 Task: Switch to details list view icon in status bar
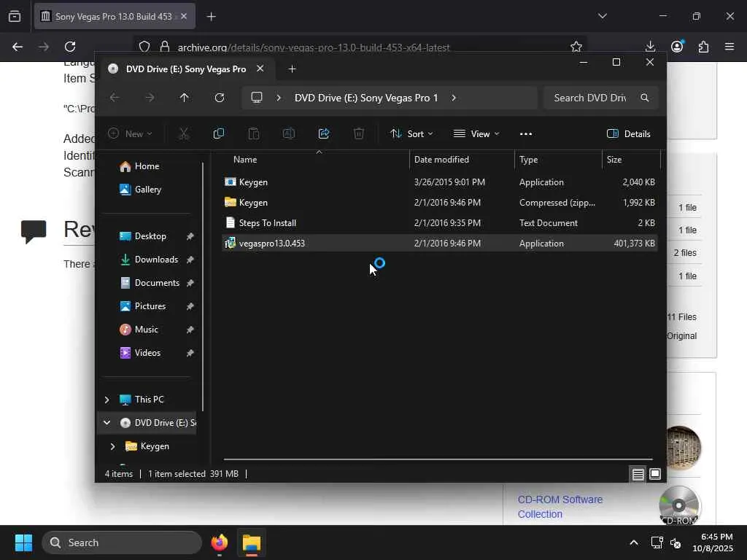coord(638,474)
